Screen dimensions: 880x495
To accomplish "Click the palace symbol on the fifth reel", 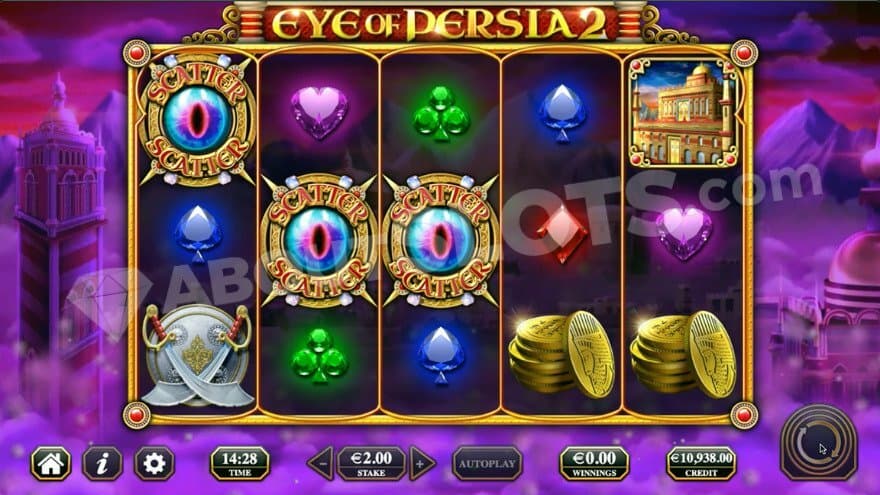I will coord(683,113).
